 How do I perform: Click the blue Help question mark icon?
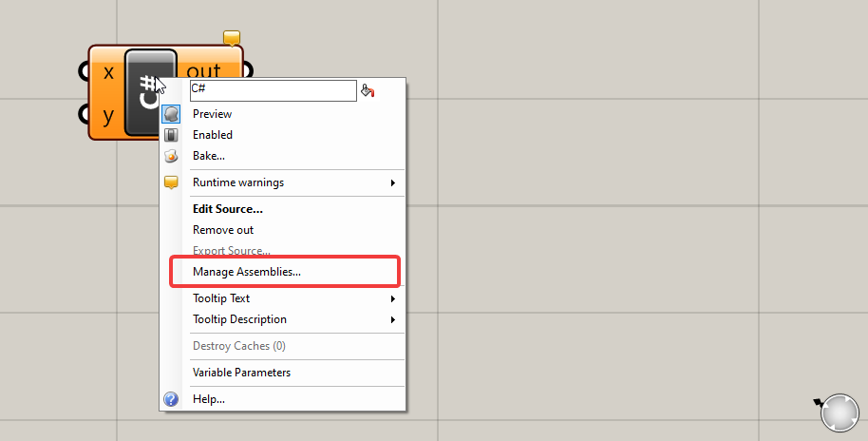point(171,399)
